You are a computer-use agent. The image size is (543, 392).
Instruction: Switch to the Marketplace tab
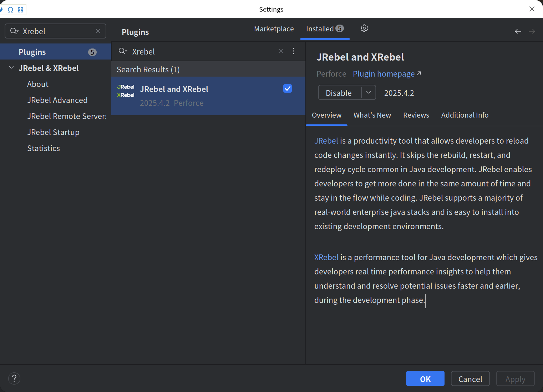274,29
